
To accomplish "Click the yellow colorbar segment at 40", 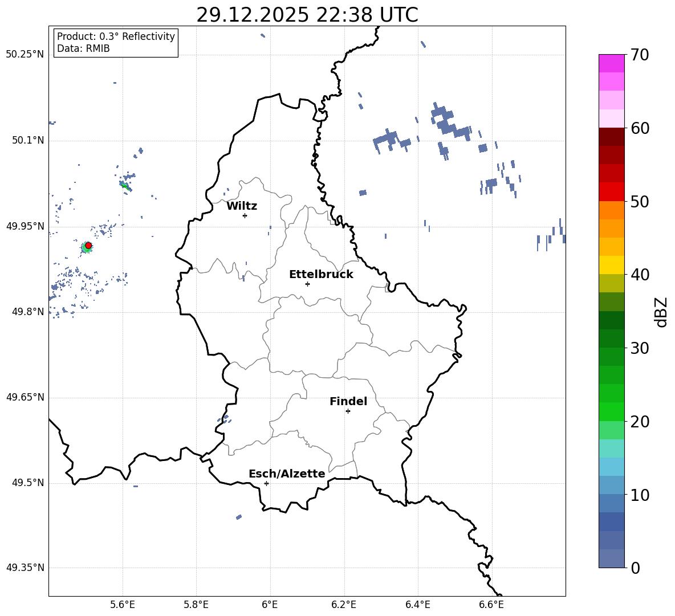I will point(611,265).
